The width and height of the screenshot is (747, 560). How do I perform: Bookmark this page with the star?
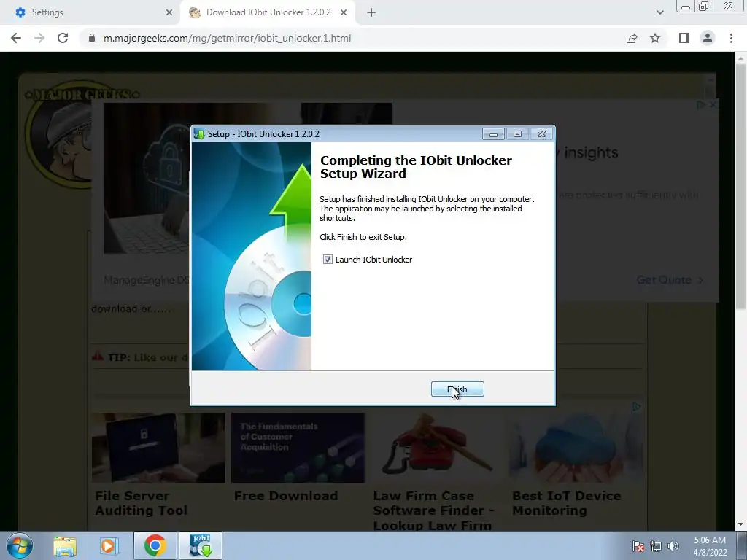pos(655,38)
